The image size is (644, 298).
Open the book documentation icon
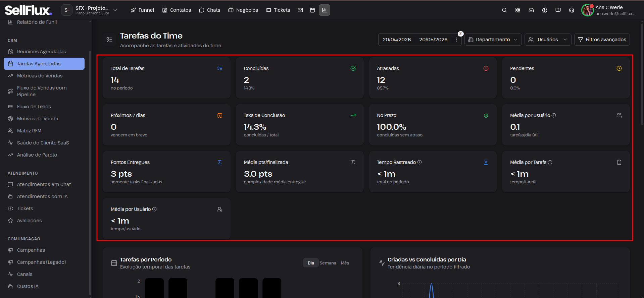click(558, 10)
